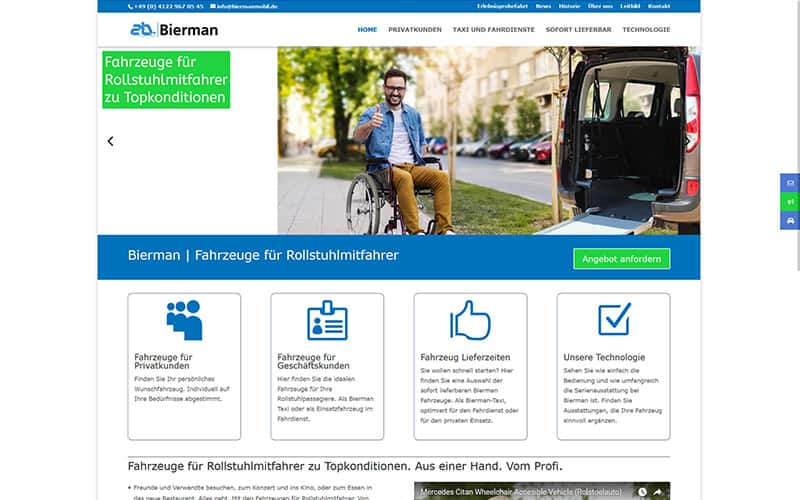This screenshot has width=800, height=500.
Task: Open the SOFORT LIEFERBAR menu item
Action: (x=578, y=30)
